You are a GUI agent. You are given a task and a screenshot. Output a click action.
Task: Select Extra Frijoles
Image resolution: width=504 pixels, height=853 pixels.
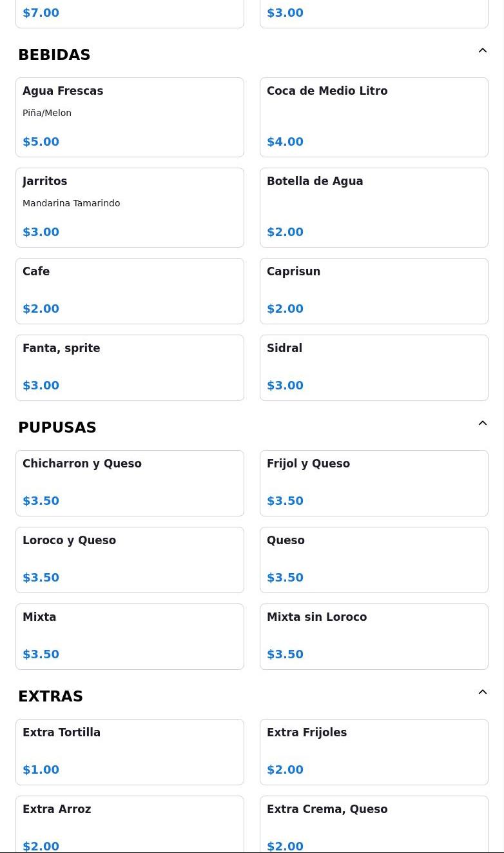[x=374, y=752]
